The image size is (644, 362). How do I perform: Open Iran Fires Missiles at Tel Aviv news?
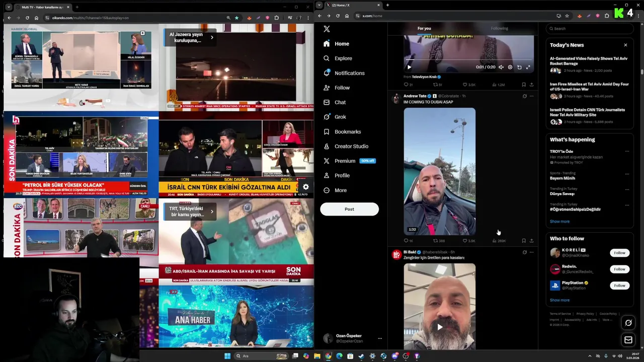(589, 90)
